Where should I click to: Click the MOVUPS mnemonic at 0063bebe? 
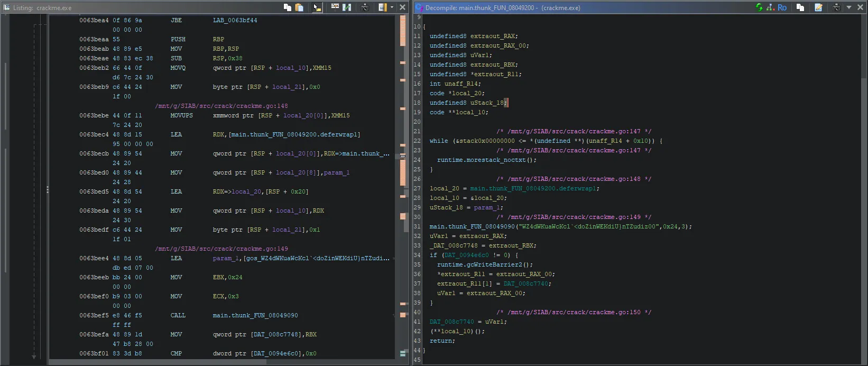click(x=182, y=115)
